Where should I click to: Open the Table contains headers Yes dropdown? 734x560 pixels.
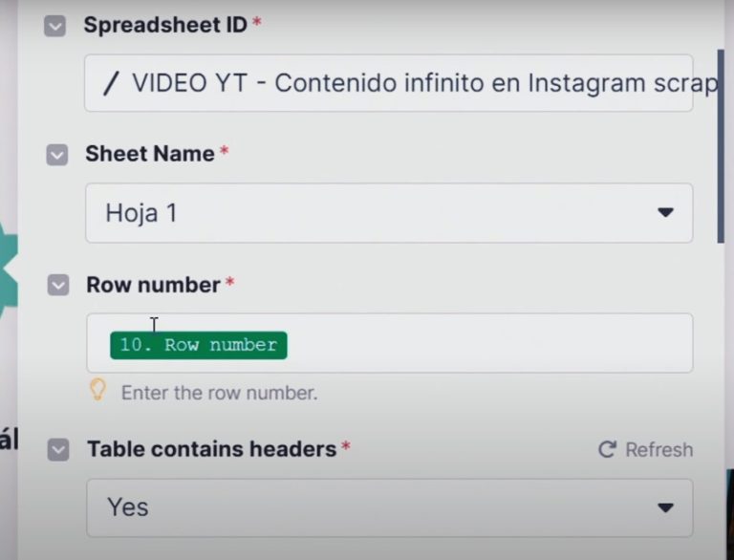click(382, 507)
